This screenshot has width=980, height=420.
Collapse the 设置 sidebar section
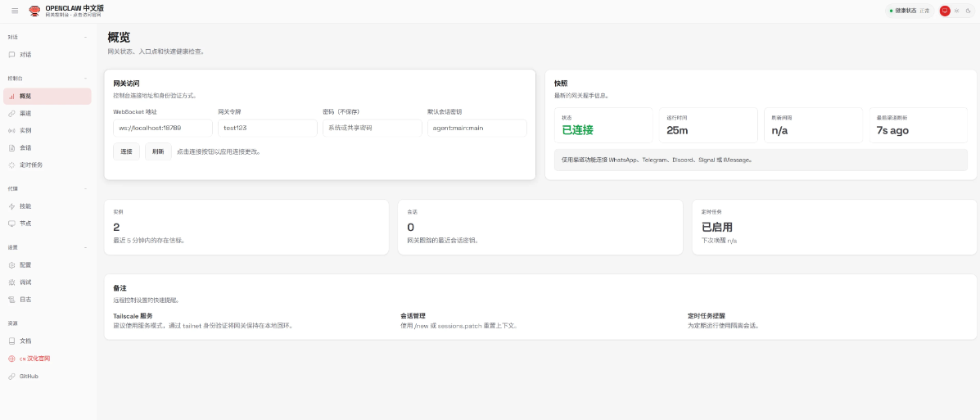pyautogui.click(x=85, y=247)
